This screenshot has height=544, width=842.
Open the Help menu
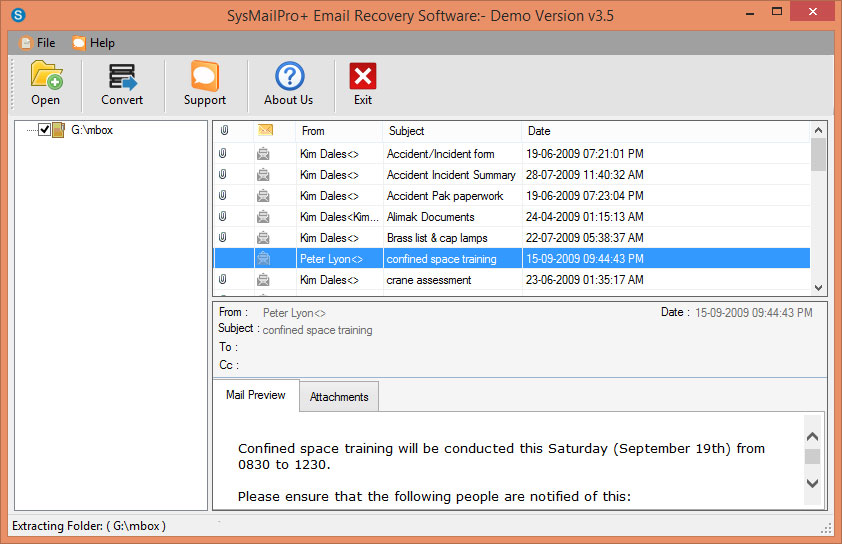coord(94,43)
